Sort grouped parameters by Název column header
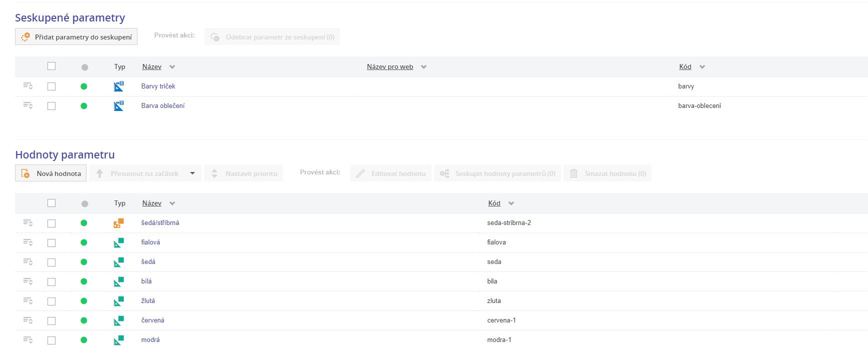Viewport: 868px width, 348px height. pyautogui.click(x=151, y=66)
